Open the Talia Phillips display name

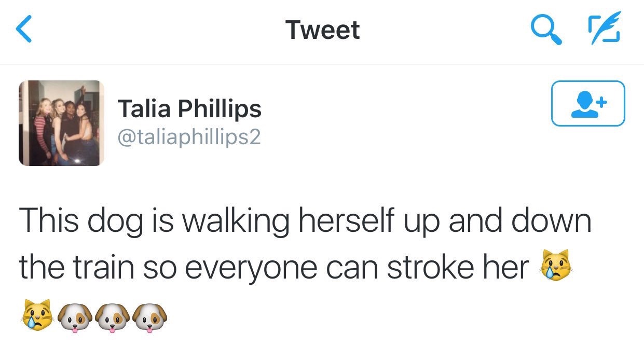click(190, 108)
